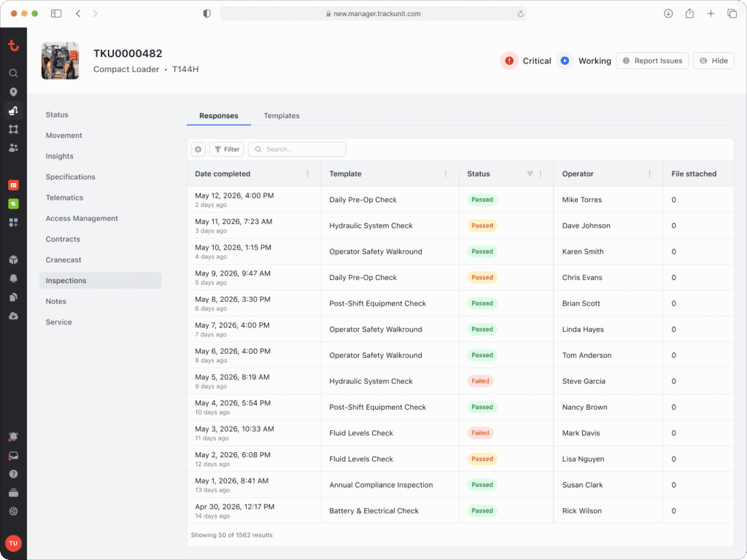
Task: Open the alarm alerts icon near sidebar bottom
Action: coord(13,437)
